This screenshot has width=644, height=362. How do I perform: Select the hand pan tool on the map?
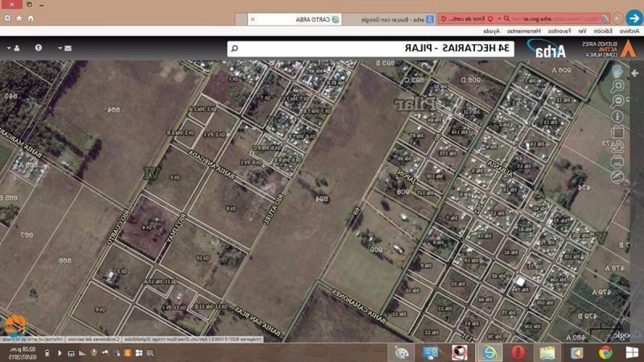tap(618, 71)
